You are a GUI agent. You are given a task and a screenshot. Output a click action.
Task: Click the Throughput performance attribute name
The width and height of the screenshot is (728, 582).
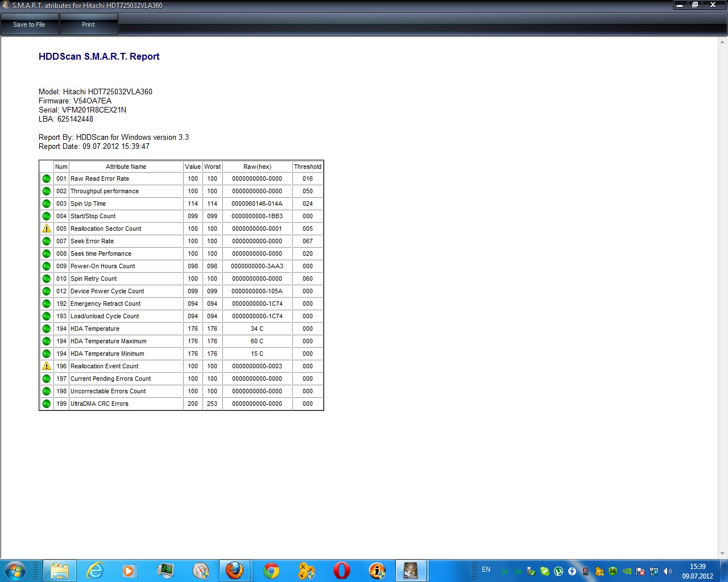(105, 191)
